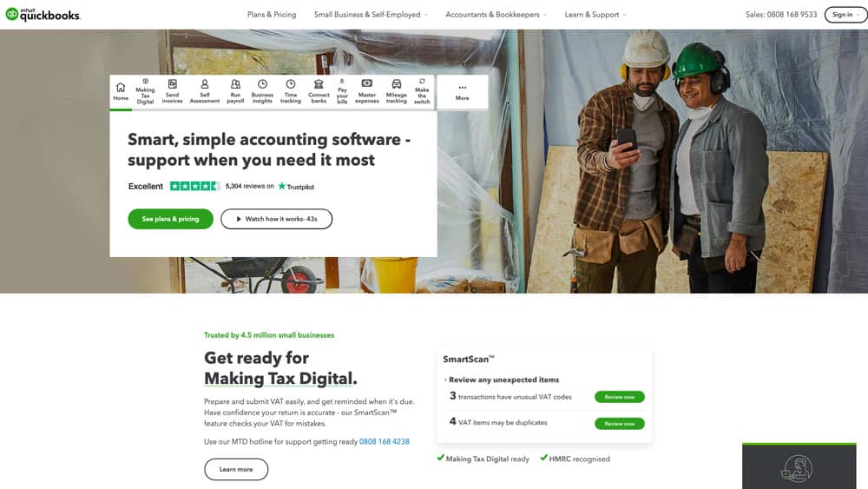Open the Home tab icon
This screenshot has width=868, height=489.
pyautogui.click(x=120, y=88)
